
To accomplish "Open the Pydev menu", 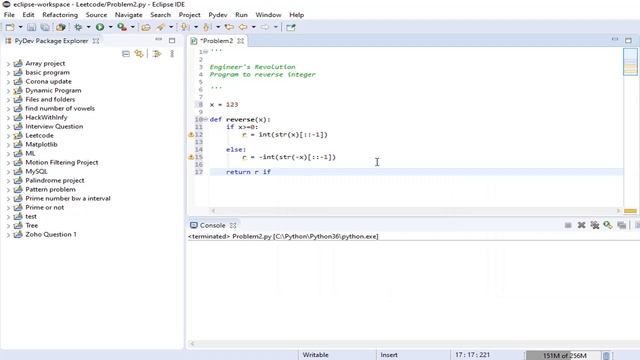I will (218, 15).
